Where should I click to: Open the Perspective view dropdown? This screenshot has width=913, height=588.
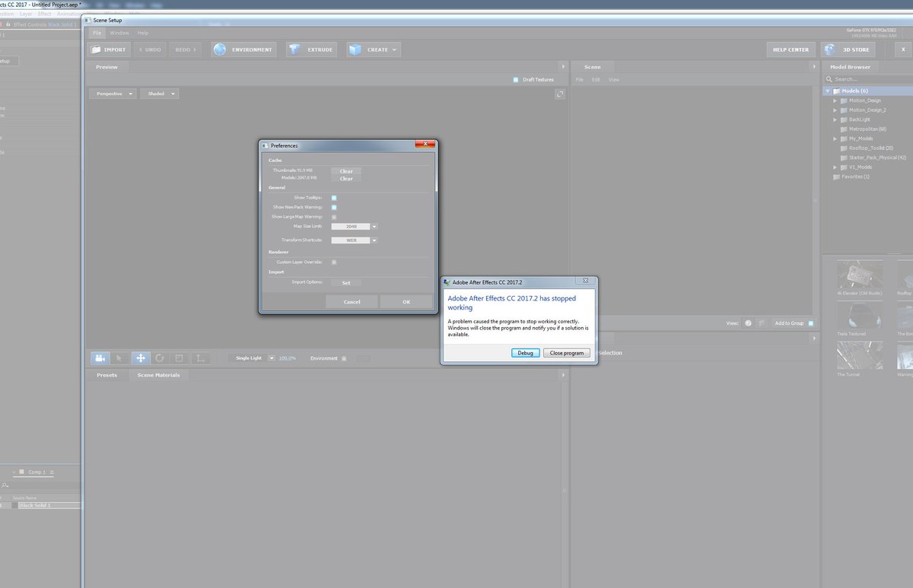click(113, 94)
